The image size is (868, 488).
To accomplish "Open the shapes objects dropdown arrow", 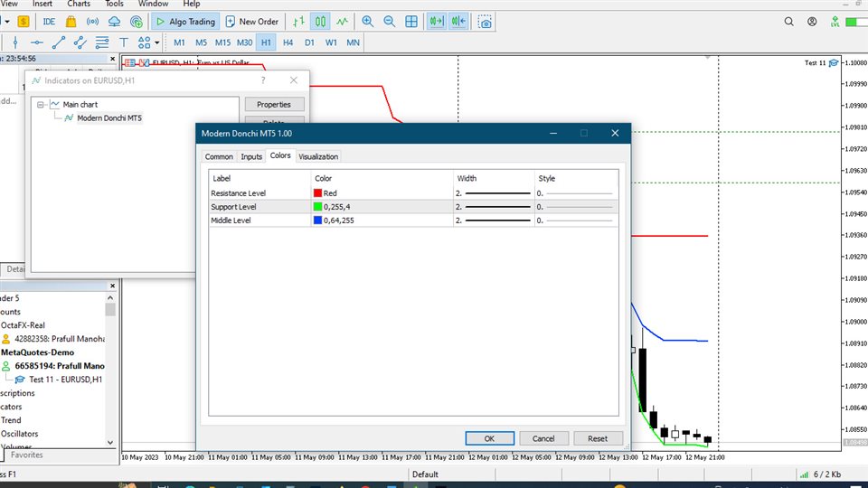I will click(157, 42).
